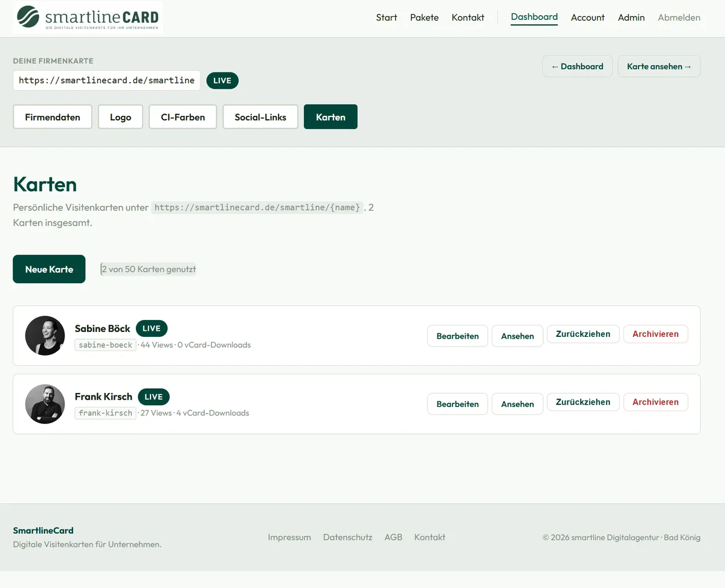Screen dimensions: 725x588
Task: Click the smartlineCARD logo
Action: [88, 18]
